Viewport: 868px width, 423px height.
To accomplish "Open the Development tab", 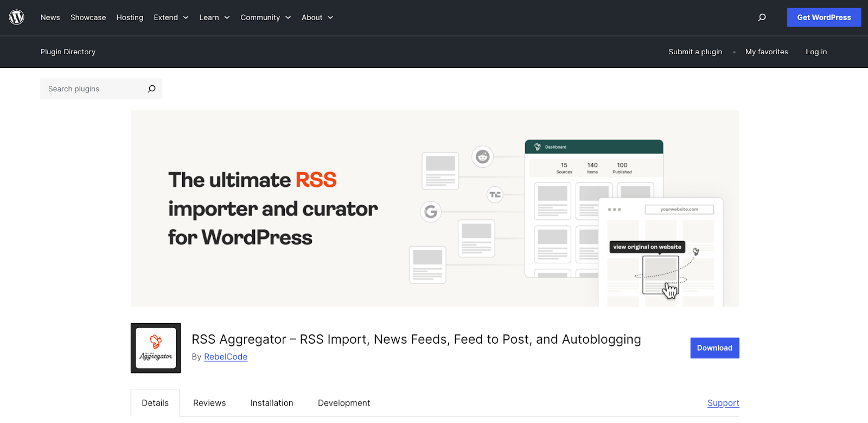I will pos(344,403).
